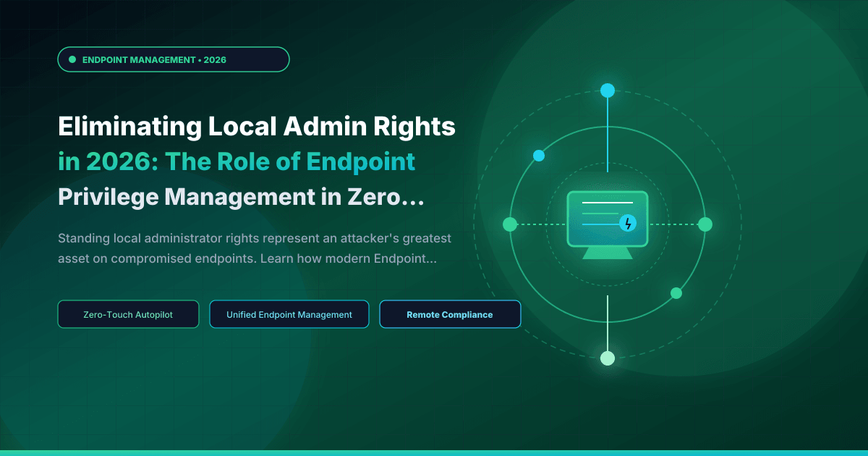The image size is (868, 456).
Task: Click the green dot in the category badge
Action: point(72,59)
